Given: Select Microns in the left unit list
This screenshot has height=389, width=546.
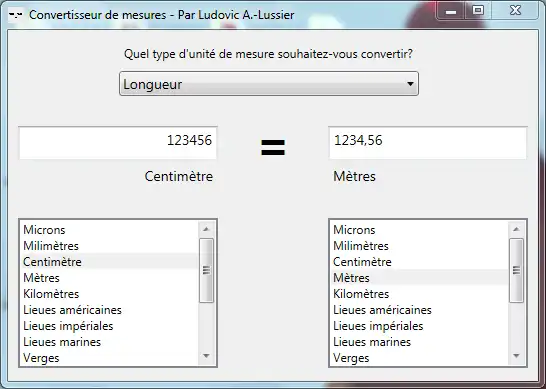Looking at the screenshot, I should [109, 230].
